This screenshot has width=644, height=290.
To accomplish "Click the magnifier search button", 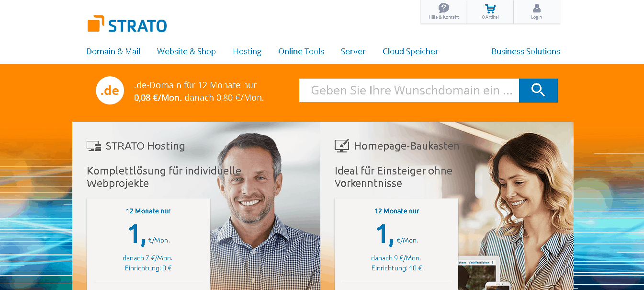I will point(538,90).
